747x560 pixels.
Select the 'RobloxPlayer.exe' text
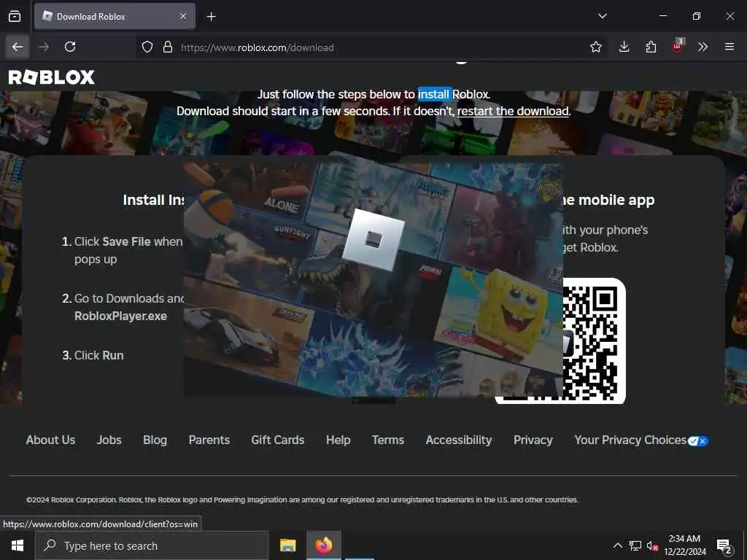click(x=120, y=316)
